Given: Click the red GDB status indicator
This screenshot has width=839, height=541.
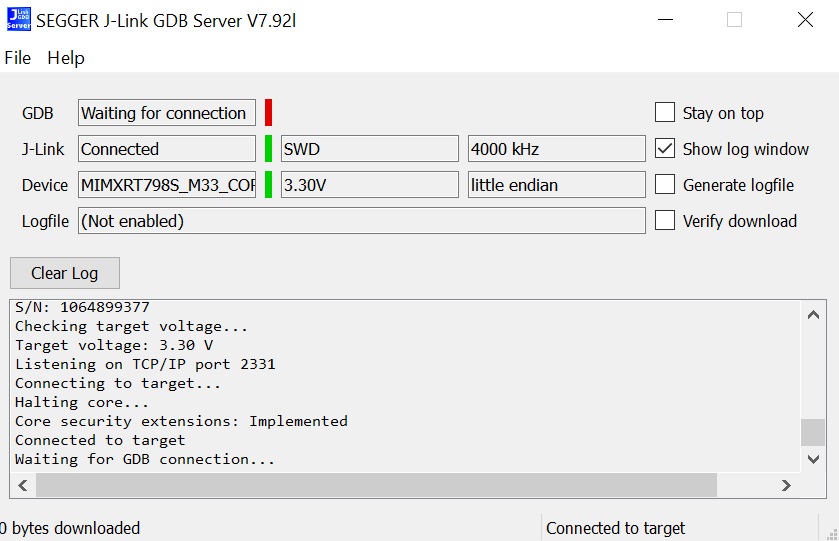Looking at the screenshot, I should click(x=268, y=113).
